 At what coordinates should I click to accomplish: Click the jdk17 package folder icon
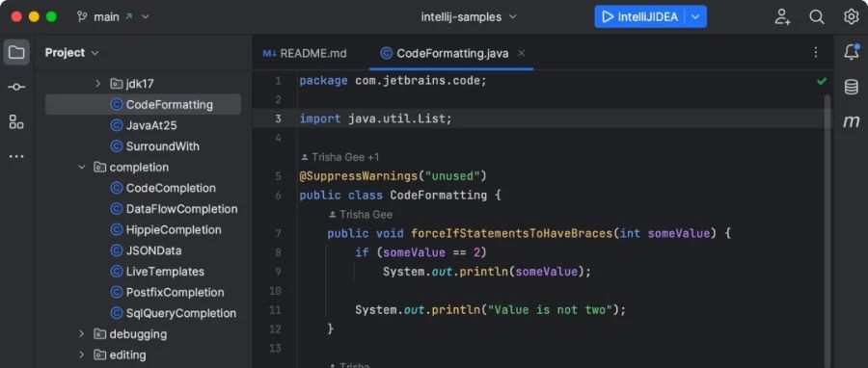pyautogui.click(x=117, y=84)
